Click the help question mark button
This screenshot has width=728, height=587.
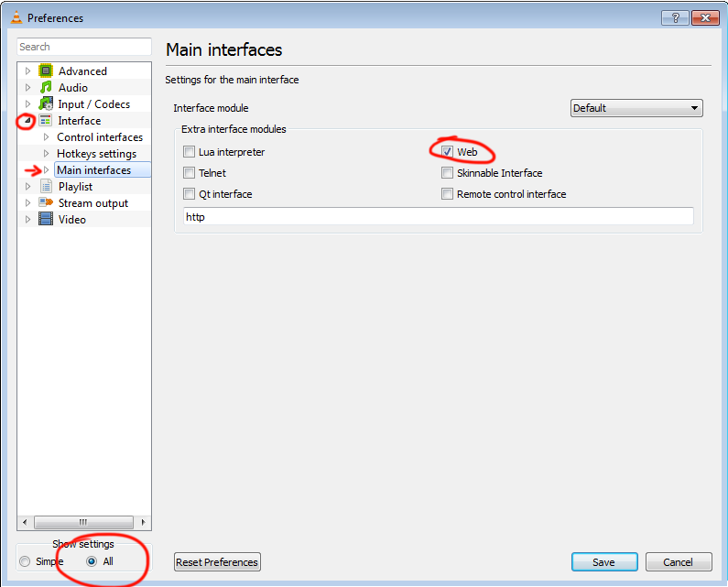pos(675,17)
